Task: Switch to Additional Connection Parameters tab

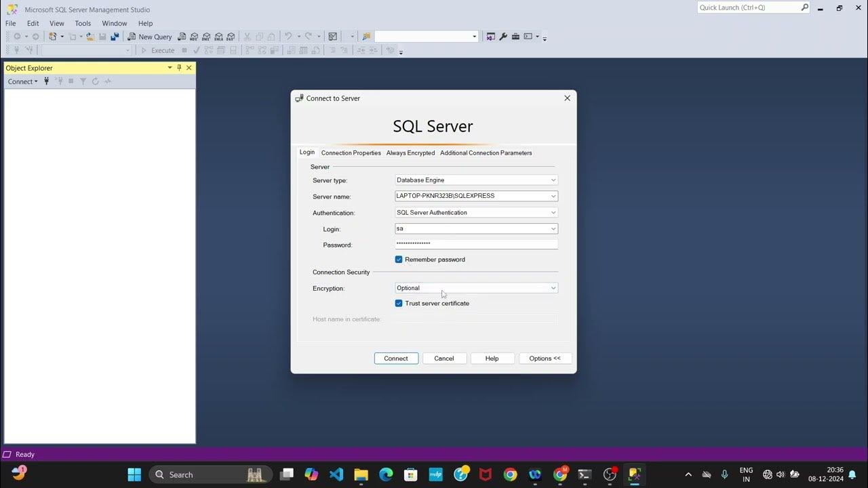Action: coord(486,152)
